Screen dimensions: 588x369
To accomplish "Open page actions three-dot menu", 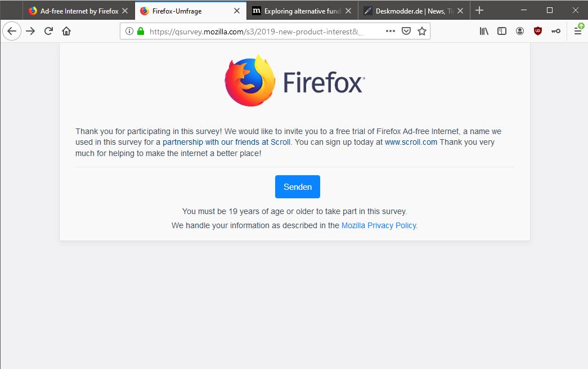I will [x=390, y=31].
